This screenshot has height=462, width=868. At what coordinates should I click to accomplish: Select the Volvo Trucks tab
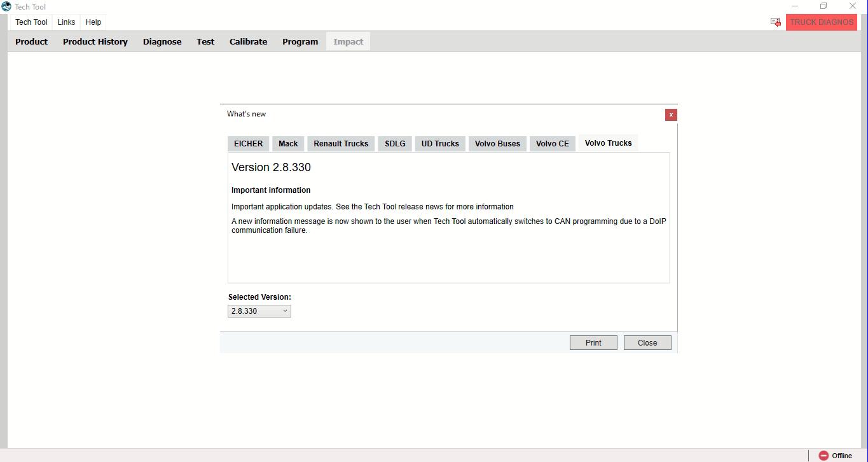(609, 143)
